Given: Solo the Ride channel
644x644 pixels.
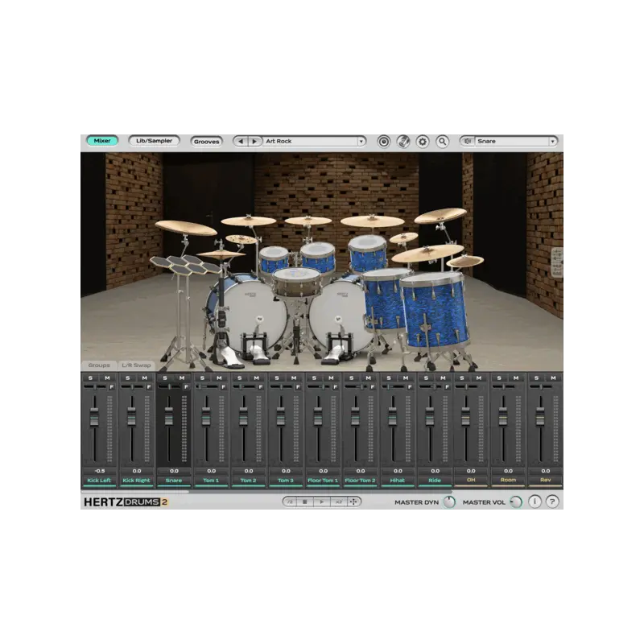Looking at the screenshot, I should pos(426,378).
